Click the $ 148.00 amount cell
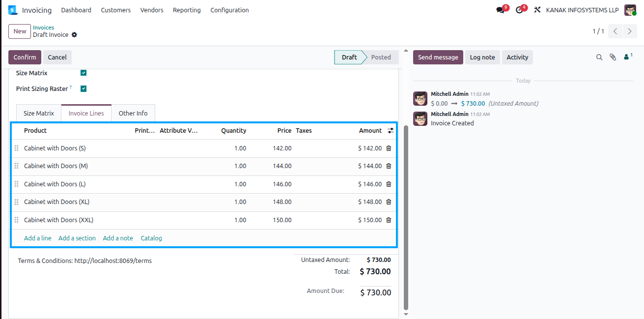This screenshot has height=319, width=644. coord(370,202)
